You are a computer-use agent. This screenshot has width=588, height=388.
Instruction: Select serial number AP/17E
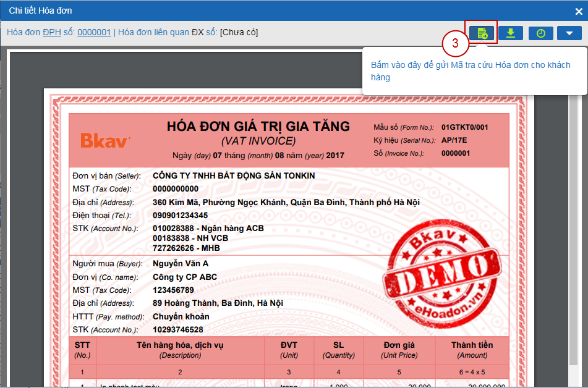[x=454, y=140]
